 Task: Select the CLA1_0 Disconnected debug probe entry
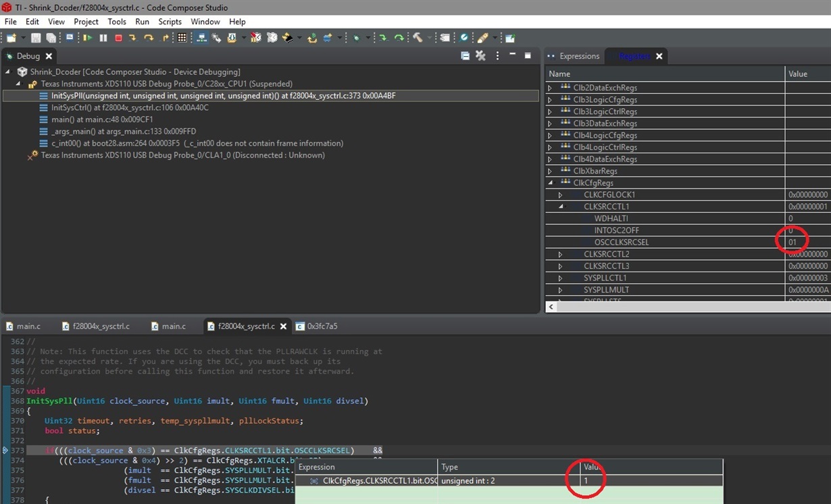(x=176, y=155)
